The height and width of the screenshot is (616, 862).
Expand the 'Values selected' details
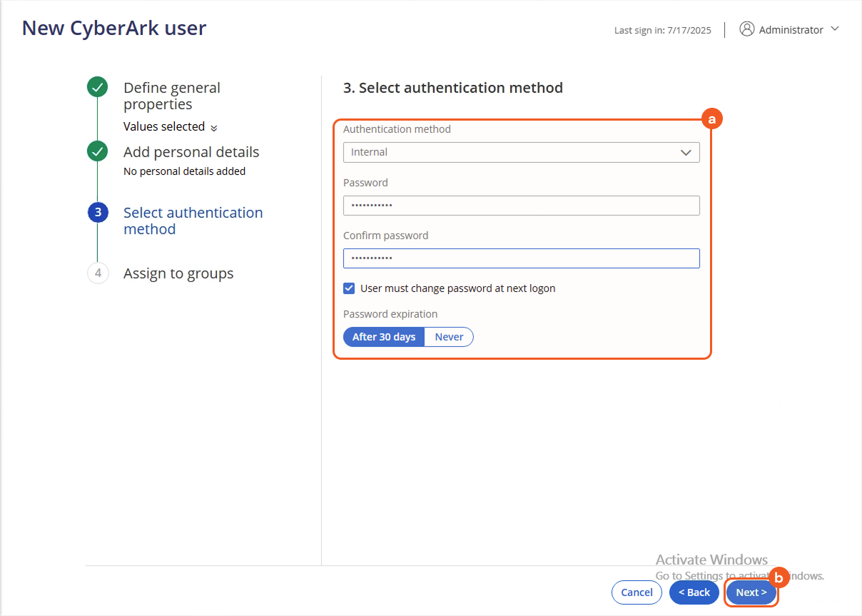point(171,126)
